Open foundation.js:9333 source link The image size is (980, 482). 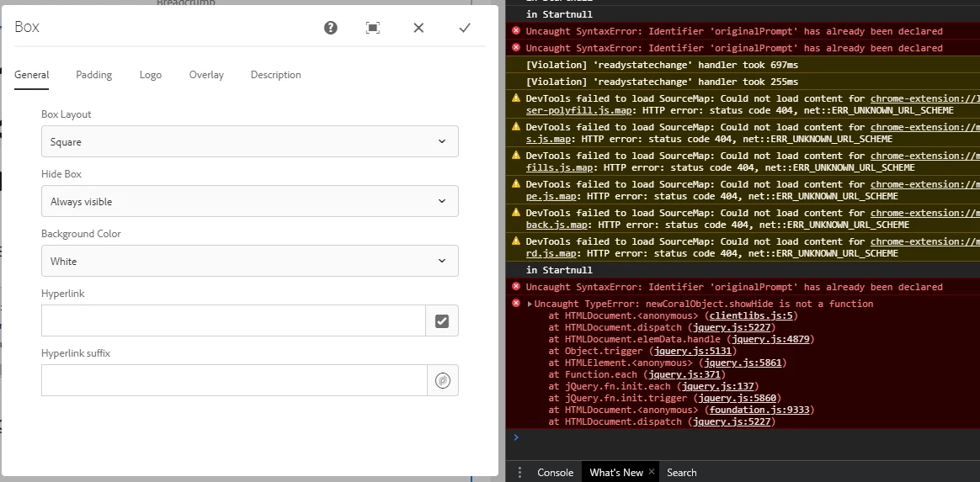759,410
